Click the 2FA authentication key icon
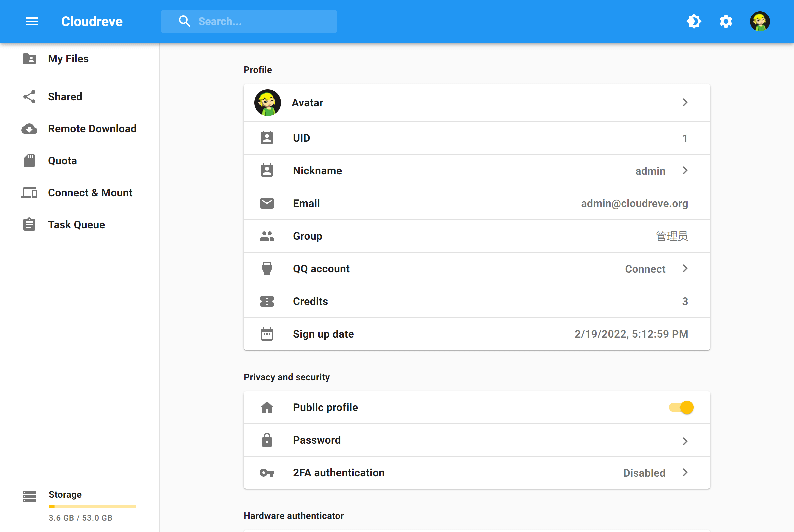The image size is (794, 532). point(267,473)
